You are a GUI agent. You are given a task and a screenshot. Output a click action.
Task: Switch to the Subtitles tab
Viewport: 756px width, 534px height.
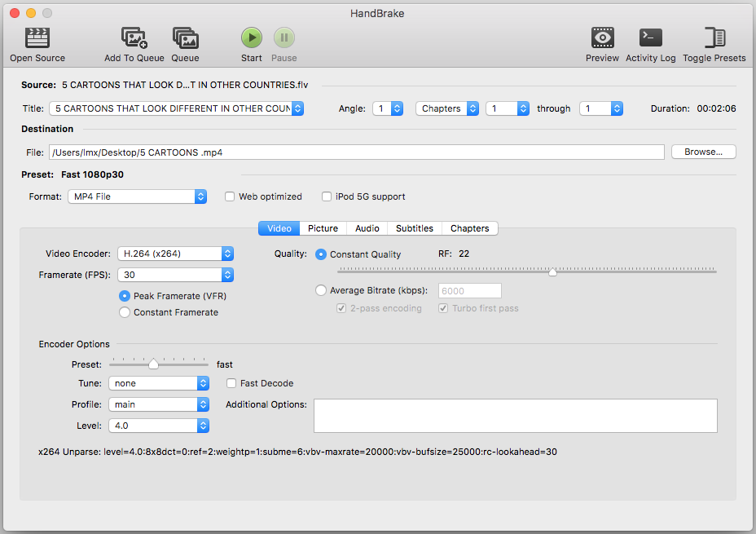(414, 228)
